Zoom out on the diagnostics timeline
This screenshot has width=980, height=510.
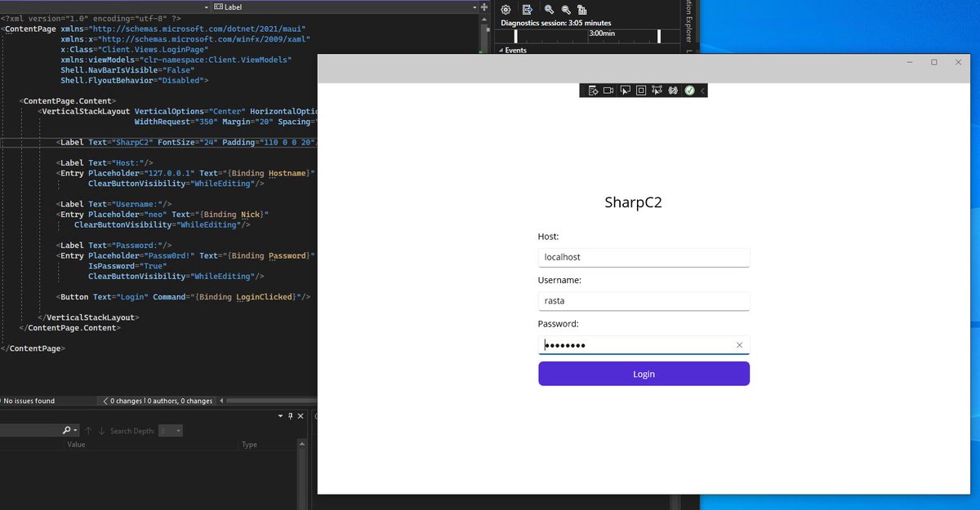[565, 10]
